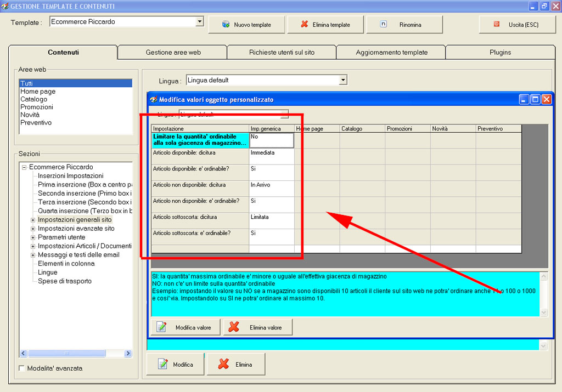Viewport: 562px width, 392px height.
Task: Click the Catalogo column header
Action: [362, 128]
